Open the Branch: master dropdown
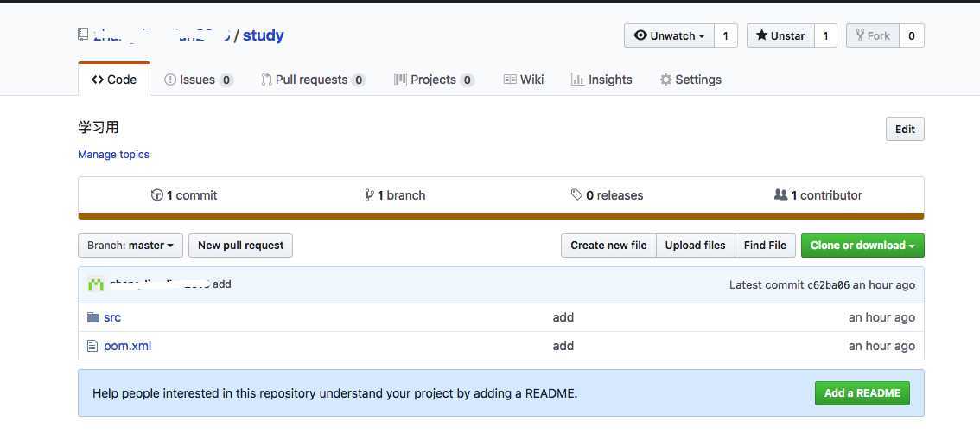This screenshot has width=980, height=440. coord(130,246)
